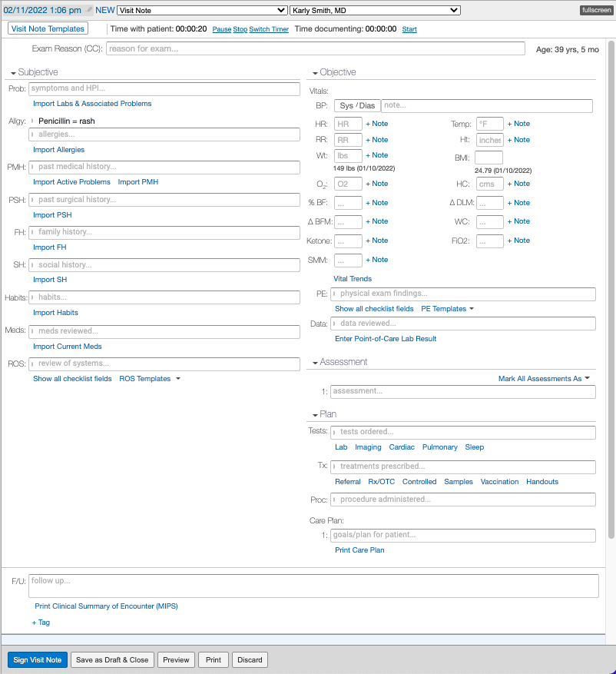616x674 pixels.
Task: Click Samples link
Action: point(459,482)
